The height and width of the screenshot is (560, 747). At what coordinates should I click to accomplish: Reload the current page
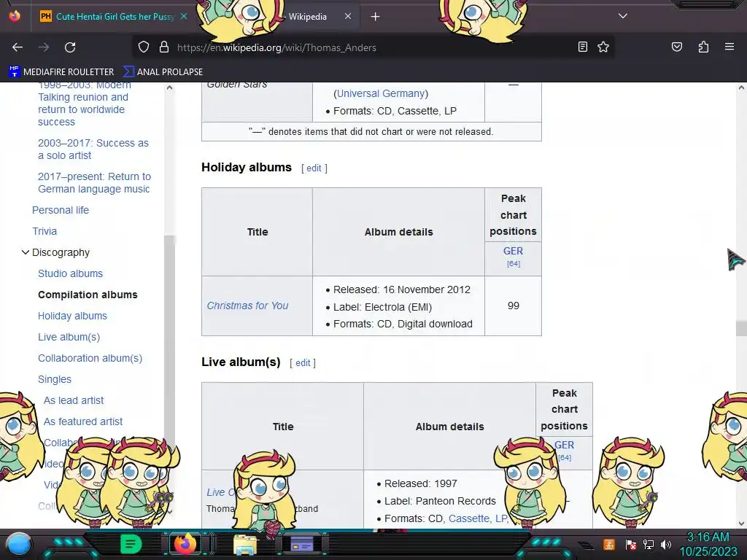coord(70,47)
